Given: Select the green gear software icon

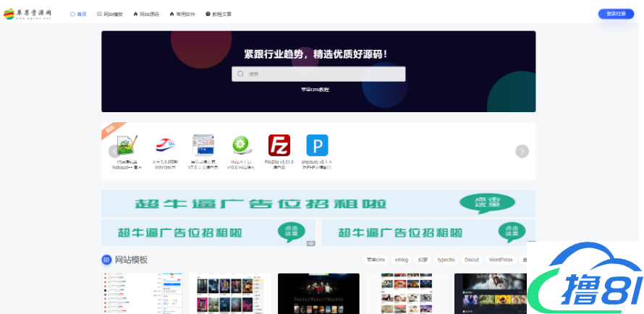Looking at the screenshot, I should 240,145.
